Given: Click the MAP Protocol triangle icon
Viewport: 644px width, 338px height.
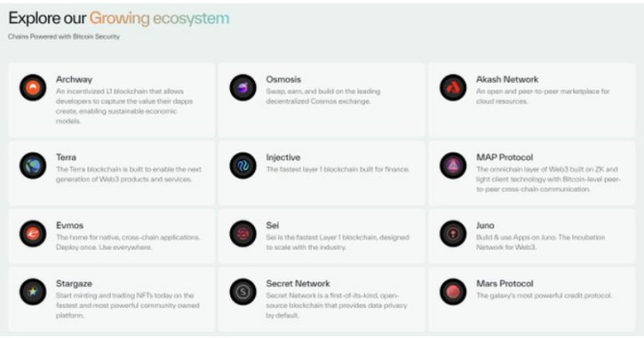Looking at the screenshot, I should pos(453,165).
